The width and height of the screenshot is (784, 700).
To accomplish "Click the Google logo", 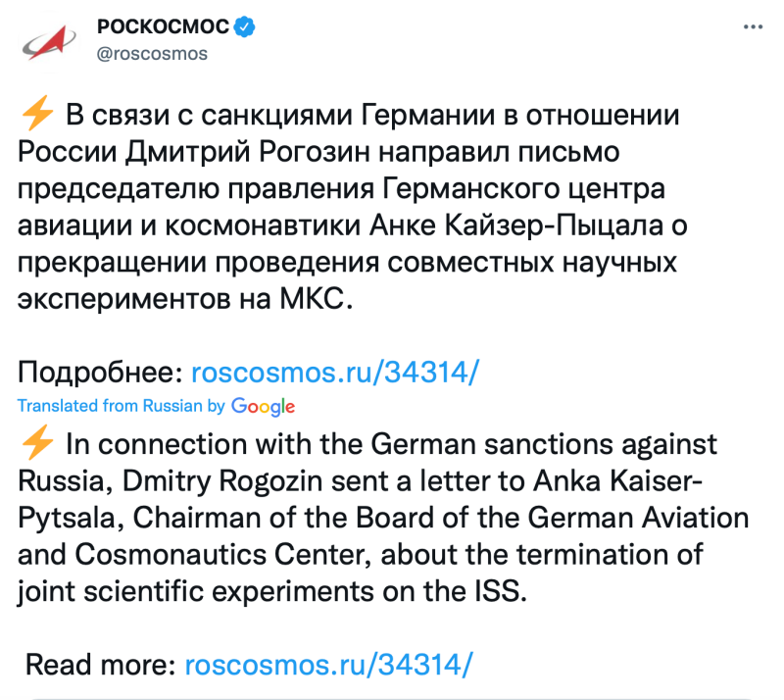I will [263, 406].
